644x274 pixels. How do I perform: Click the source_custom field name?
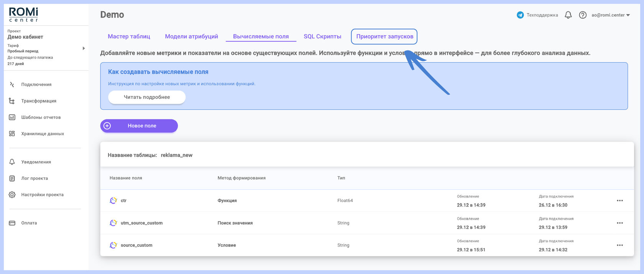(136, 245)
